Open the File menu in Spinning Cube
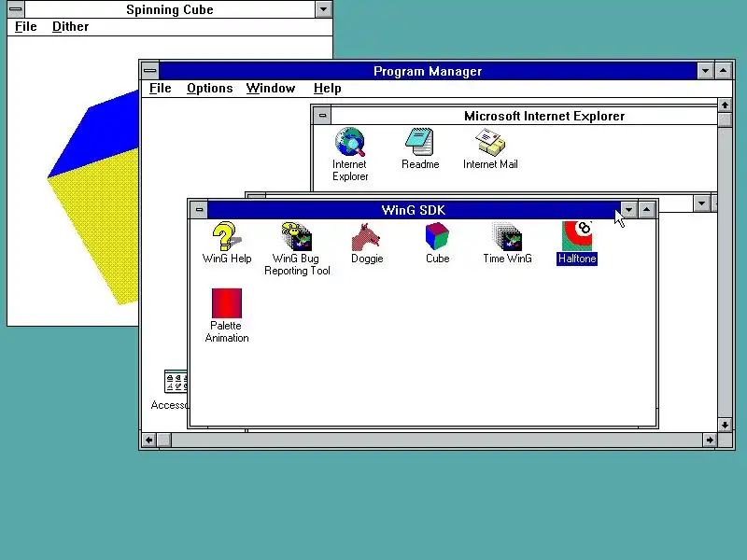 tap(26, 27)
